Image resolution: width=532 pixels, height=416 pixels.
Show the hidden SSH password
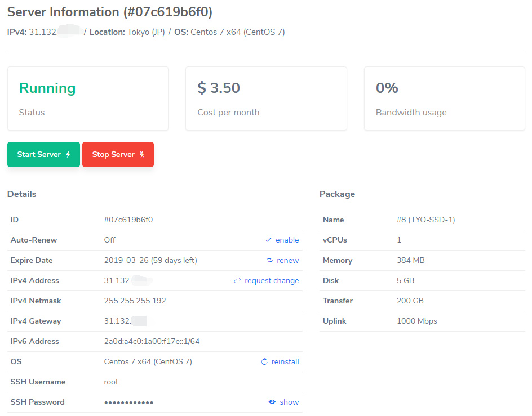[289, 402]
